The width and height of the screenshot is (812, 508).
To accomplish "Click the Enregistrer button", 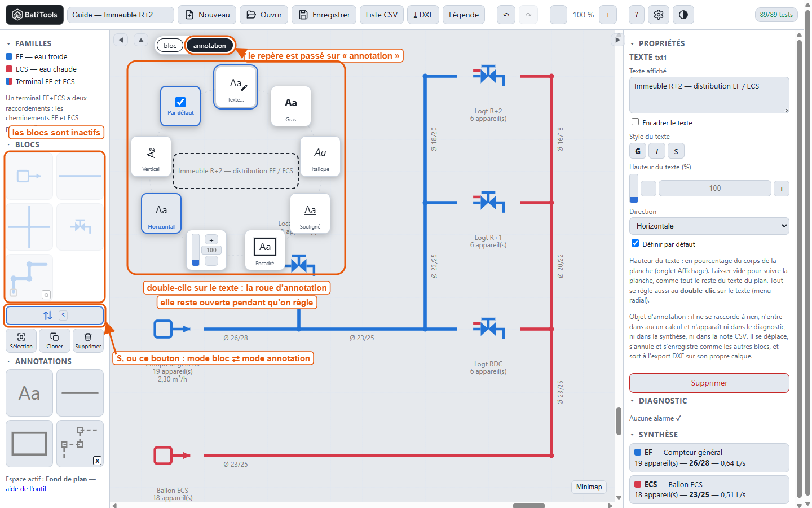I will [x=325, y=15].
